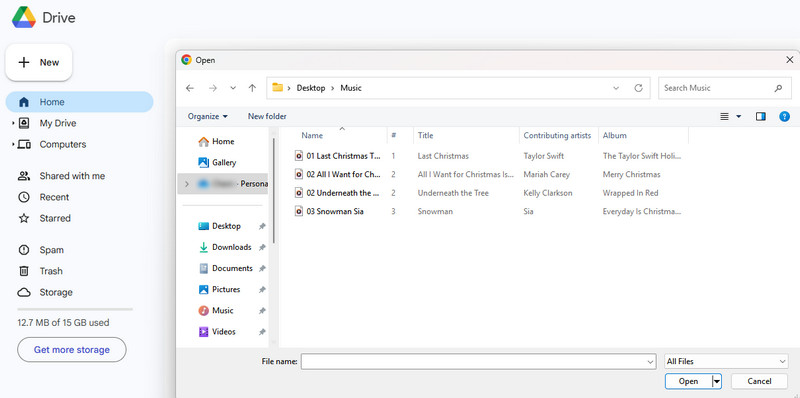
Task: Click the folder icon in address bar
Action: pos(278,87)
